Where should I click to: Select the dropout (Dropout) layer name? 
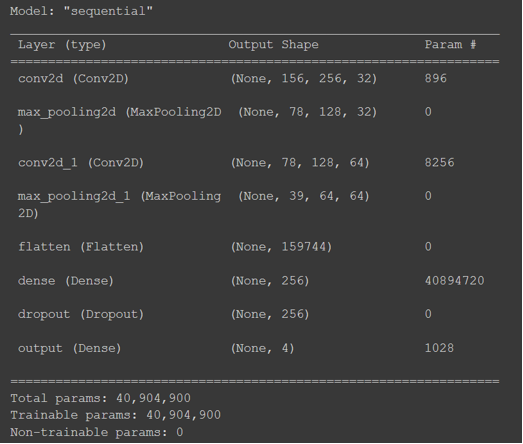81,314
